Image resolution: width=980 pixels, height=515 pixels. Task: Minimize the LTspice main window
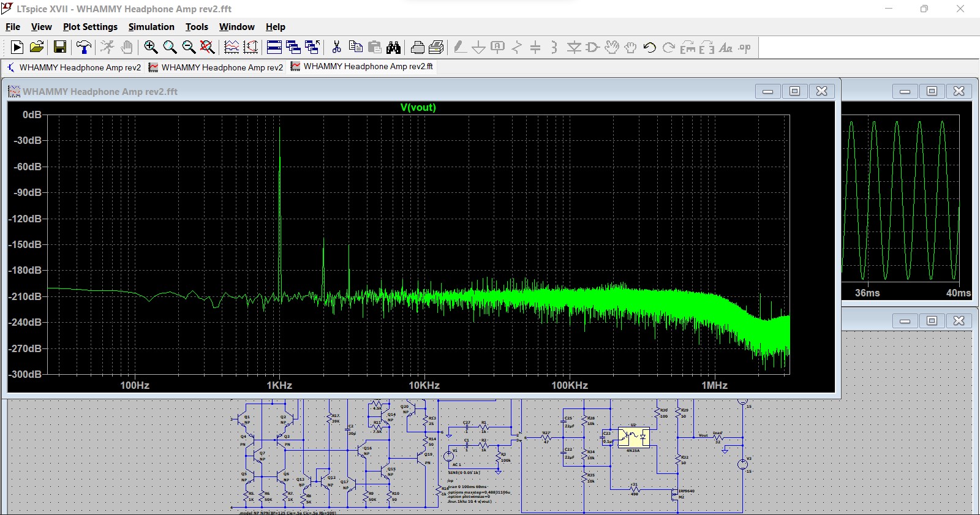coord(889,9)
